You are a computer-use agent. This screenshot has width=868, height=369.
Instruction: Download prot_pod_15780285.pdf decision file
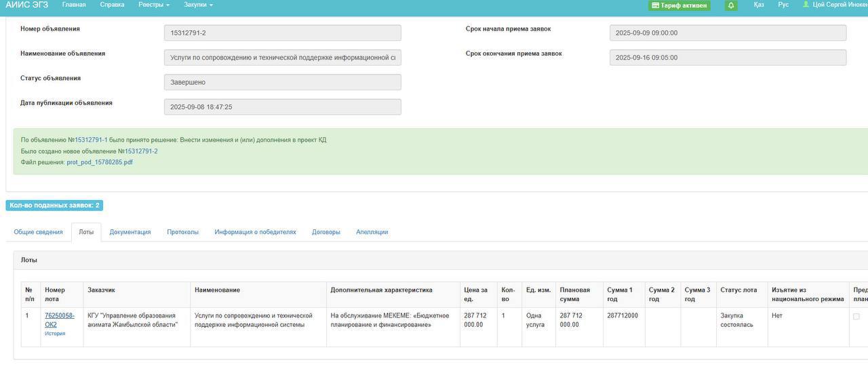click(x=100, y=162)
